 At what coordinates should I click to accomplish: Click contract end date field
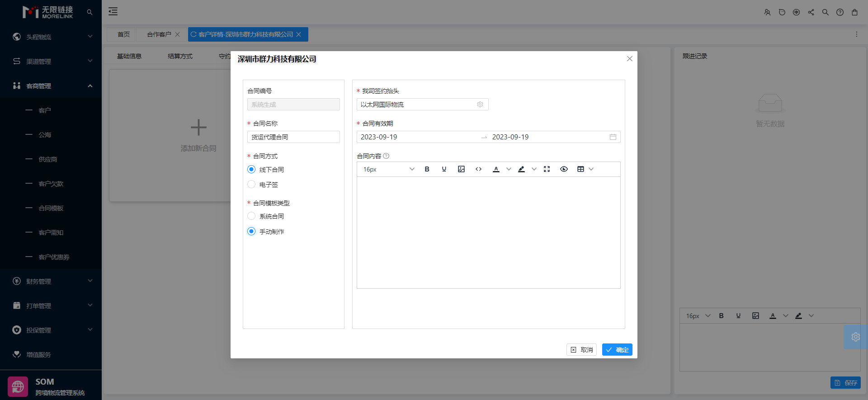coord(547,137)
